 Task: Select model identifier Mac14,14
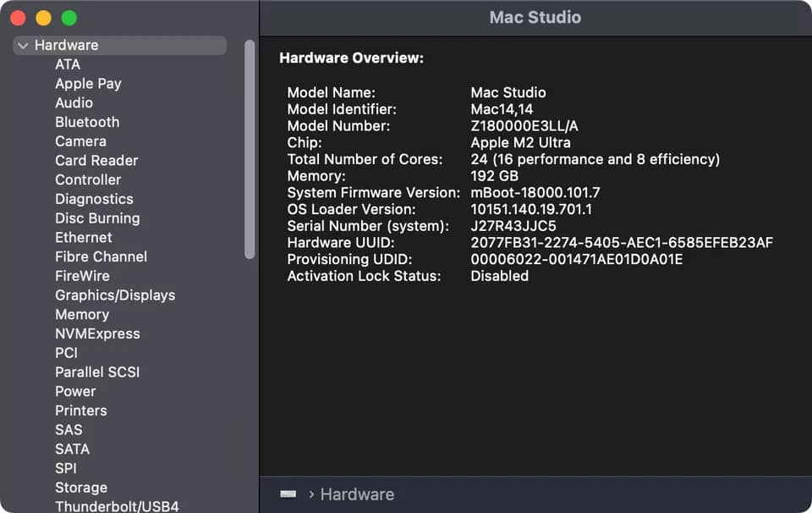pos(502,109)
